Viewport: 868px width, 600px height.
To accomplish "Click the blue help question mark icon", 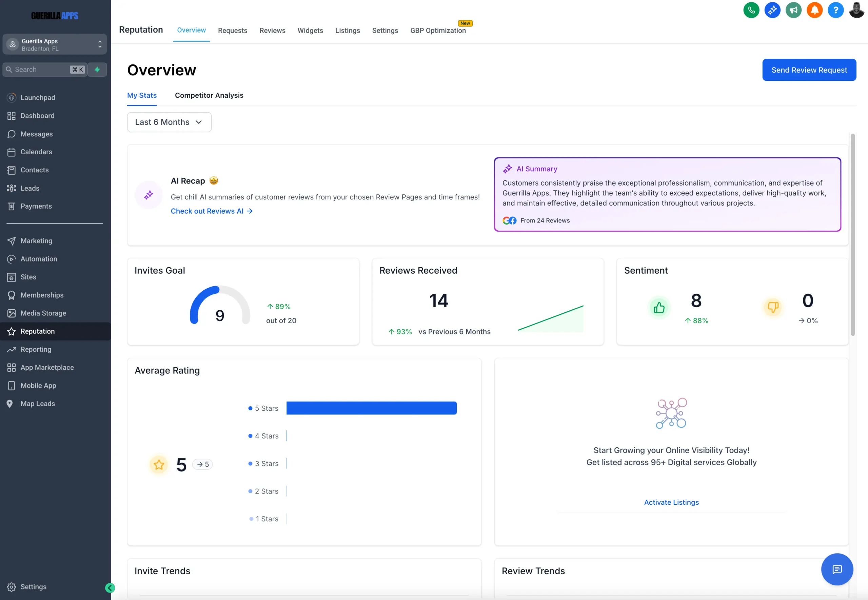I will 835,10.
